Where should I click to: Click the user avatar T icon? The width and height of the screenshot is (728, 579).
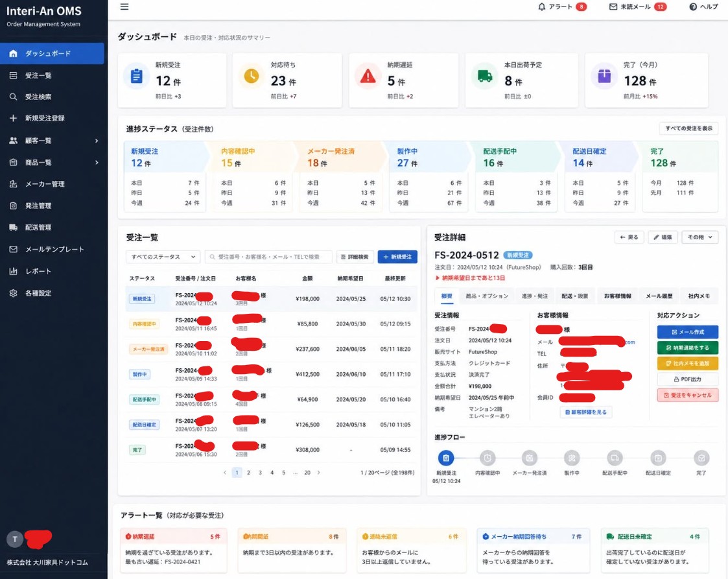tap(15, 539)
